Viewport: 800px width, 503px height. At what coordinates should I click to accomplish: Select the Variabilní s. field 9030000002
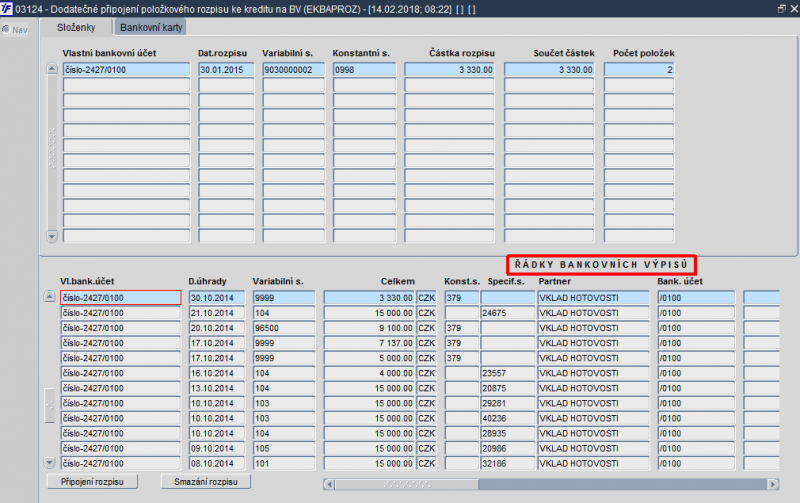pos(293,69)
